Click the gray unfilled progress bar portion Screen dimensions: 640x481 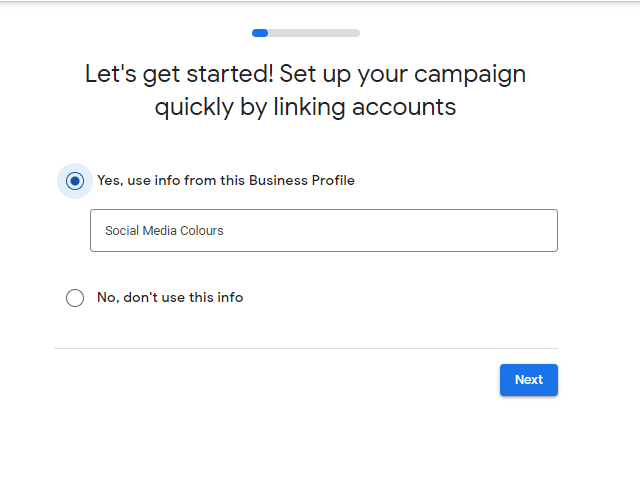click(314, 33)
